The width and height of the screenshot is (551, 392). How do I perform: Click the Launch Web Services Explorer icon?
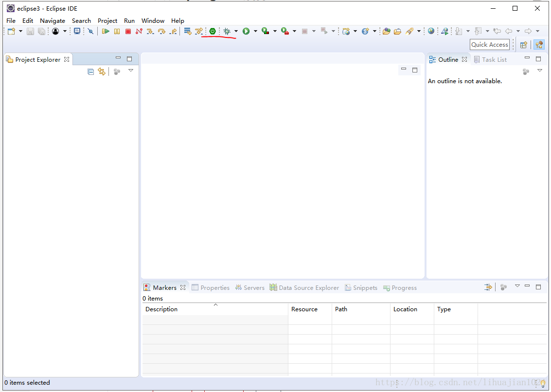pos(445,31)
